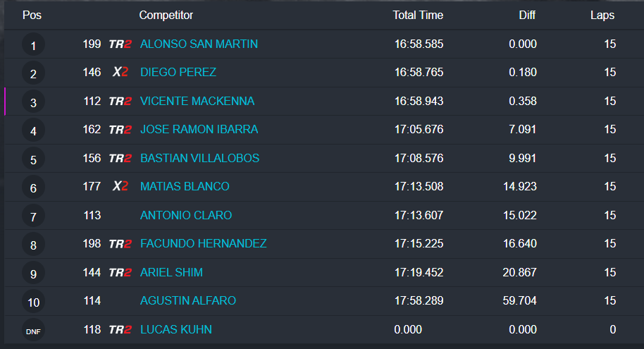The height and width of the screenshot is (349, 644).
Task: Click the TR2 badge beside Alonso San Martin
Action: [120, 44]
